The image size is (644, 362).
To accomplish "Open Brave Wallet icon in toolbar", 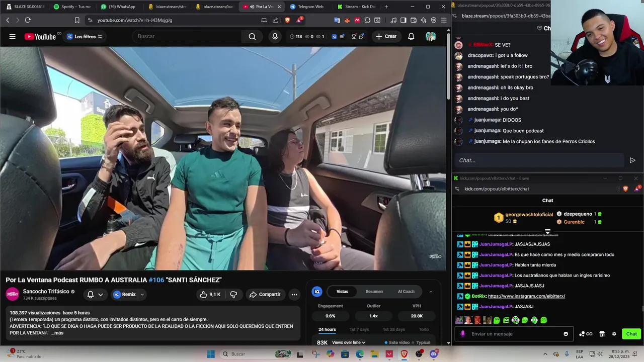I will coord(413,20).
